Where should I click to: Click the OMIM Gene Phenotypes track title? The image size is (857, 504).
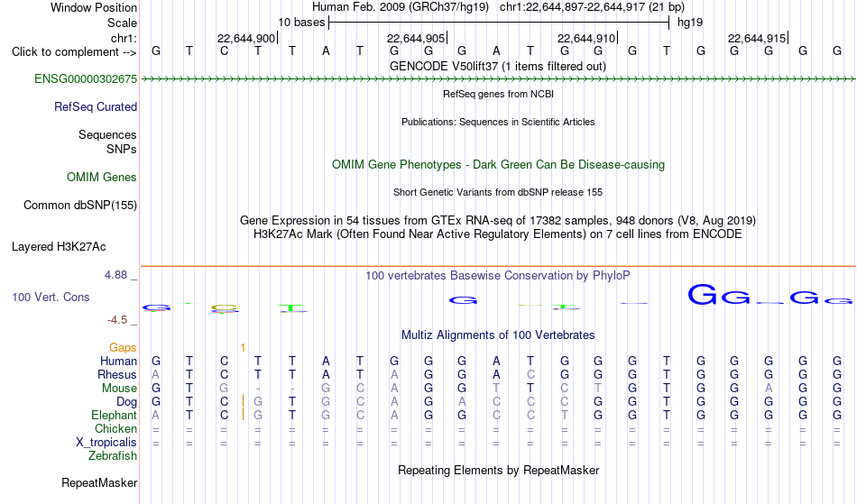pyautogui.click(x=498, y=164)
